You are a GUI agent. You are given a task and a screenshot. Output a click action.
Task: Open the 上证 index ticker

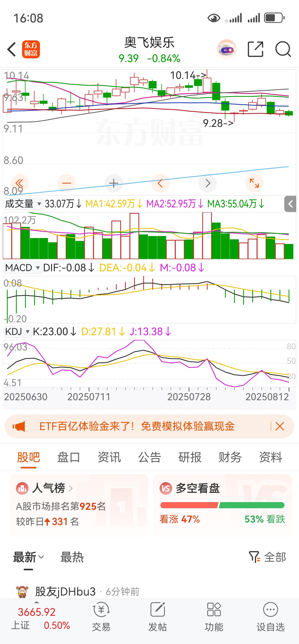click(x=40, y=619)
